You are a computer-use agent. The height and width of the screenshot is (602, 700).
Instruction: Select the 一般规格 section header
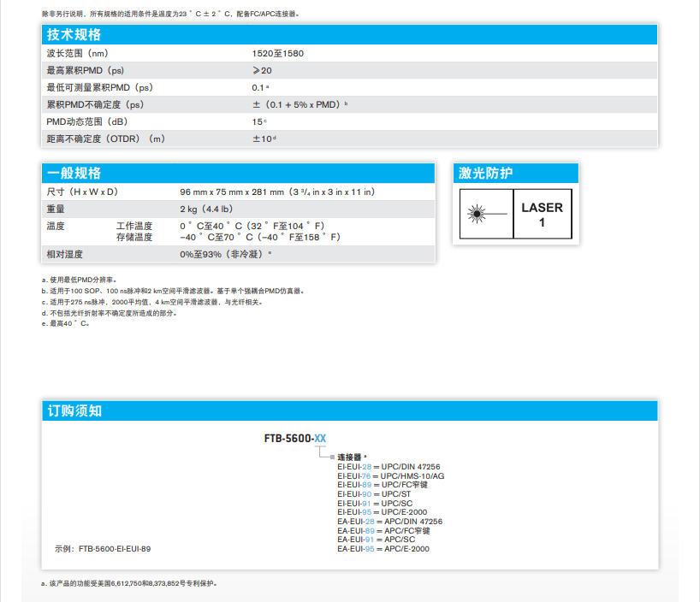pos(239,173)
